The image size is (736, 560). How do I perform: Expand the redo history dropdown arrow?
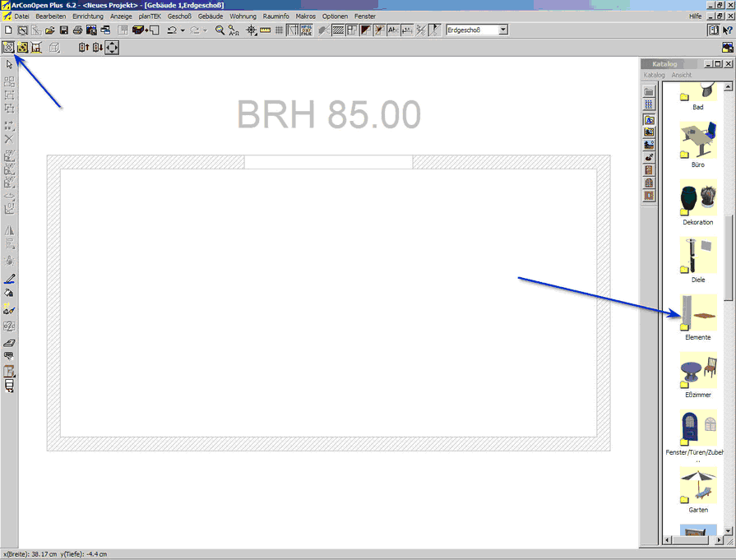coord(206,30)
